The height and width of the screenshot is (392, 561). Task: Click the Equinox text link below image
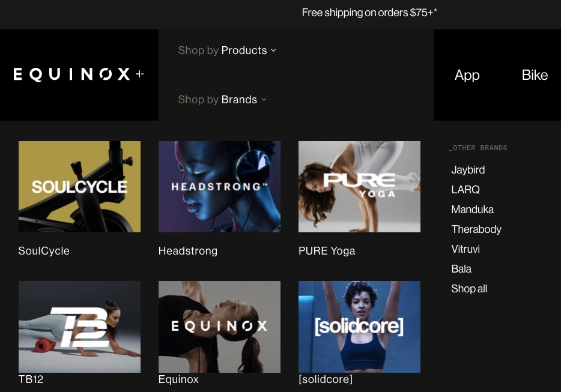click(x=178, y=379)
